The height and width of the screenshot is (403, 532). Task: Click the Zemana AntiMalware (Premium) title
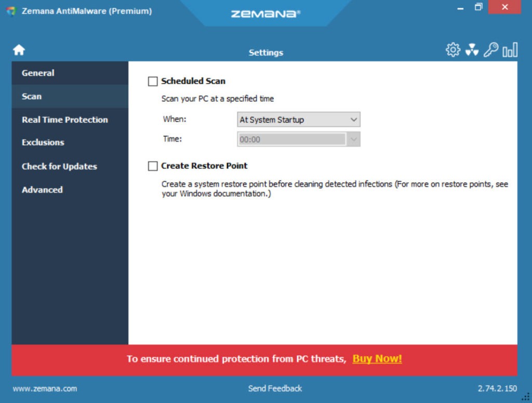point(87,11)
